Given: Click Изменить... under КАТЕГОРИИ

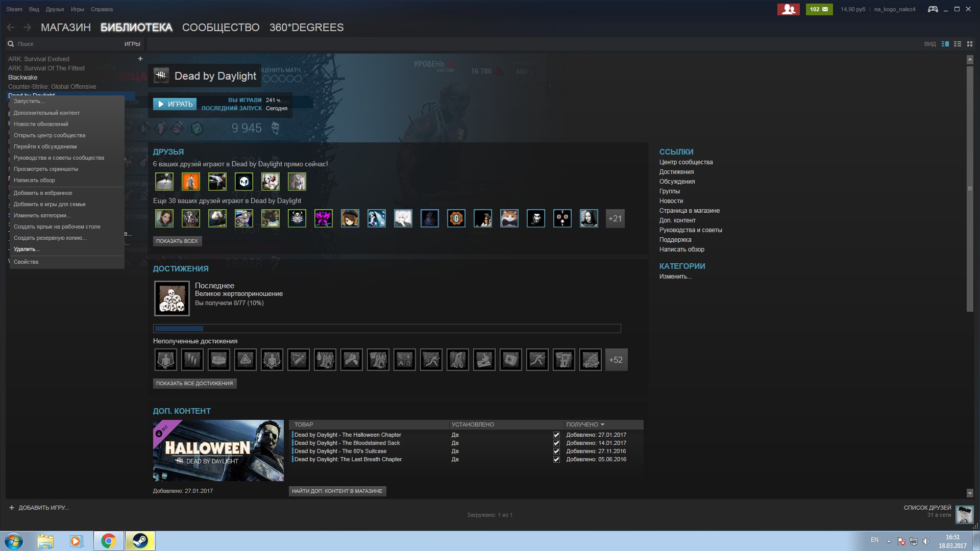Looking at the screenshot, I should [676, 277].
